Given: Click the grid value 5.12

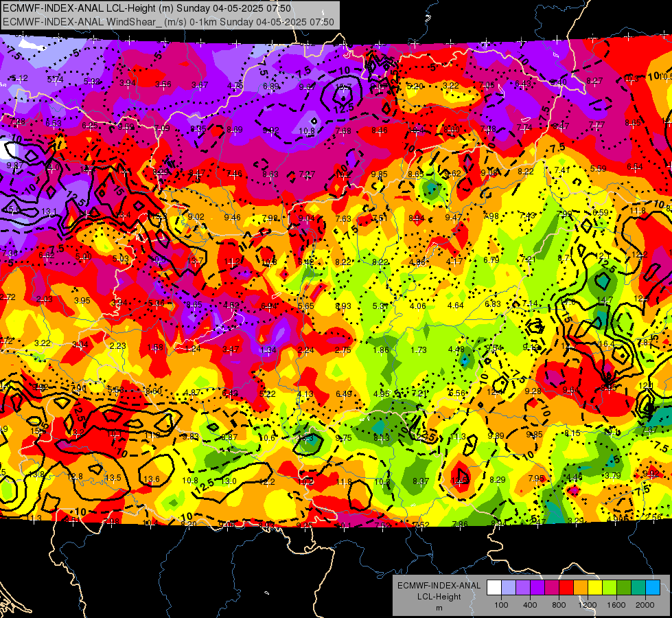Looking at the screenshot, I should coord(20,78).
